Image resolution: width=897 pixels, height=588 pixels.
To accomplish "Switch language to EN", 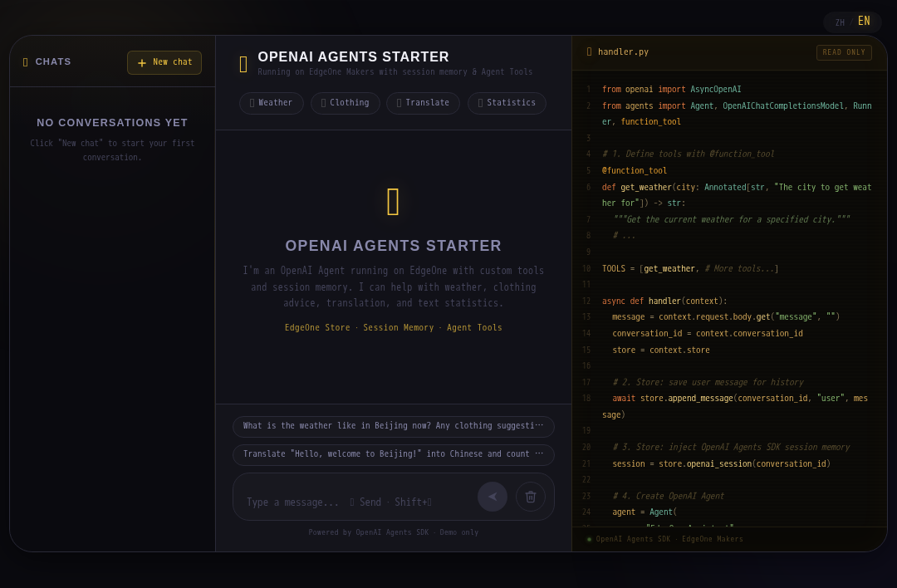I will (x=864, y=21).
